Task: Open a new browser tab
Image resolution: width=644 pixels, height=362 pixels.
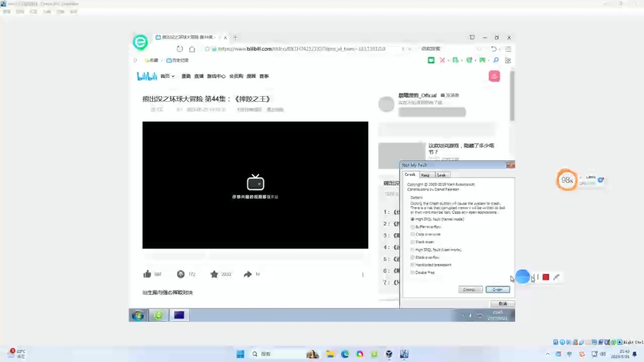Action: click(x=235, y=37)
